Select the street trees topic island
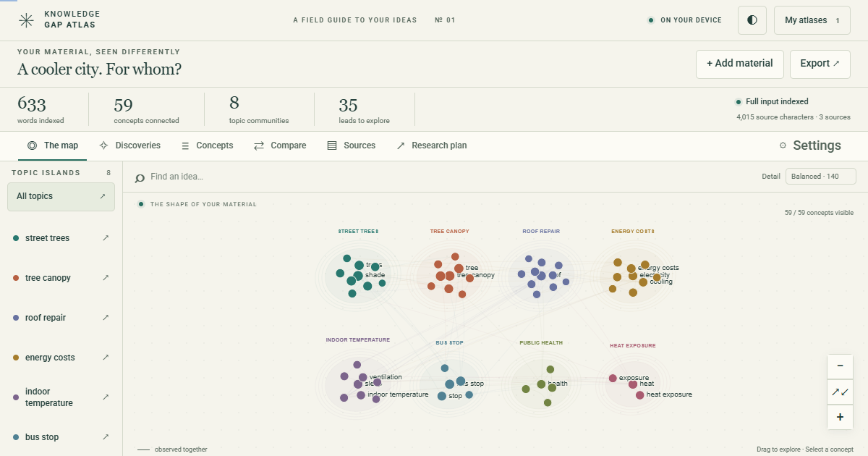868x456 pixels. tap(61, 238)
